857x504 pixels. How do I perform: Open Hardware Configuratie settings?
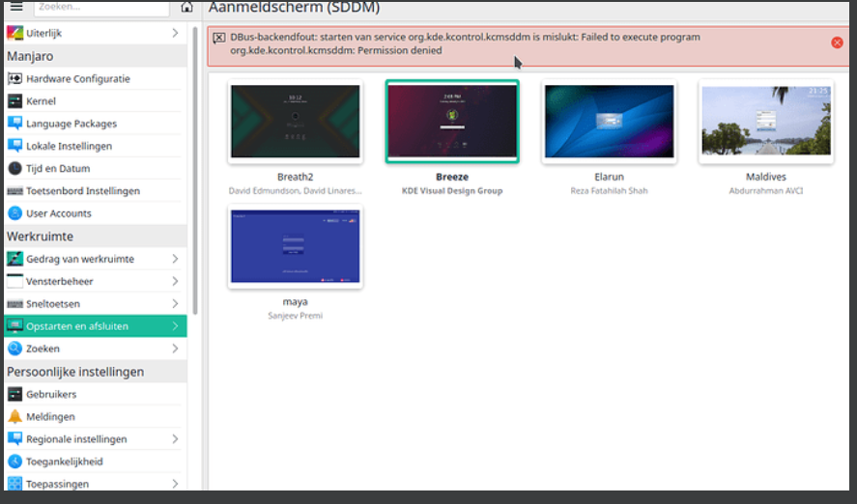click(x=77, y=79)
